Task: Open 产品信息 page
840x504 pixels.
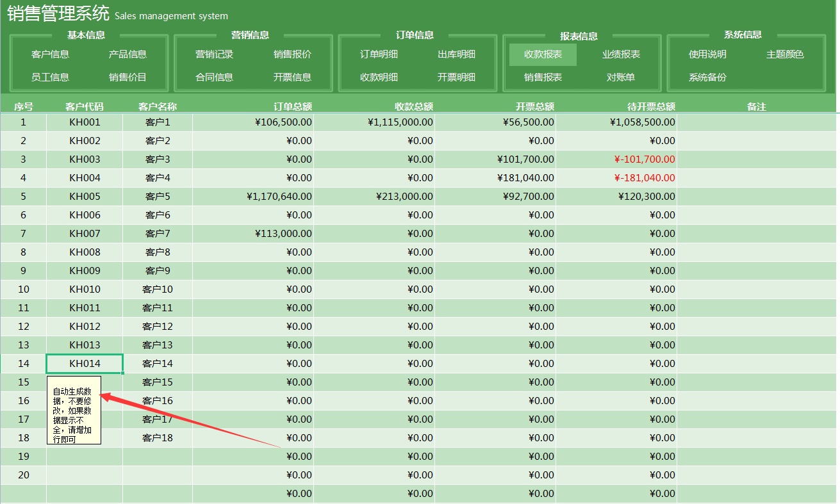Action: pos(128,54)
